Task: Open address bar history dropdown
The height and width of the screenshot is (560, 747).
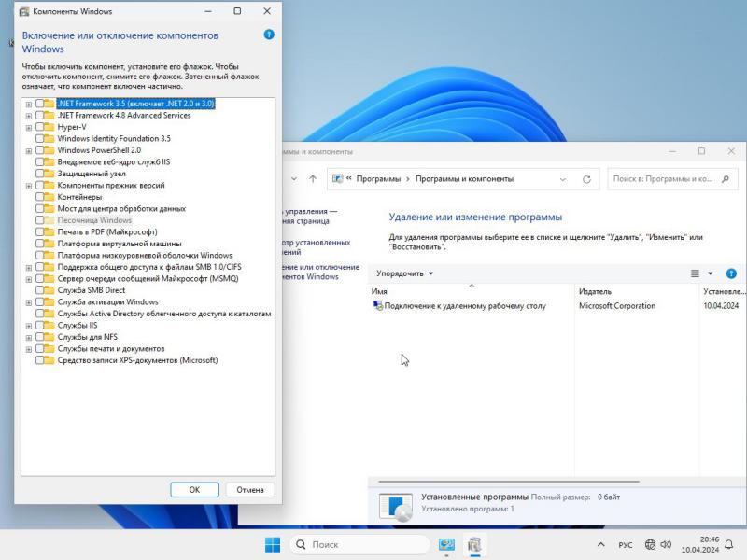Action: pos(563,179)
